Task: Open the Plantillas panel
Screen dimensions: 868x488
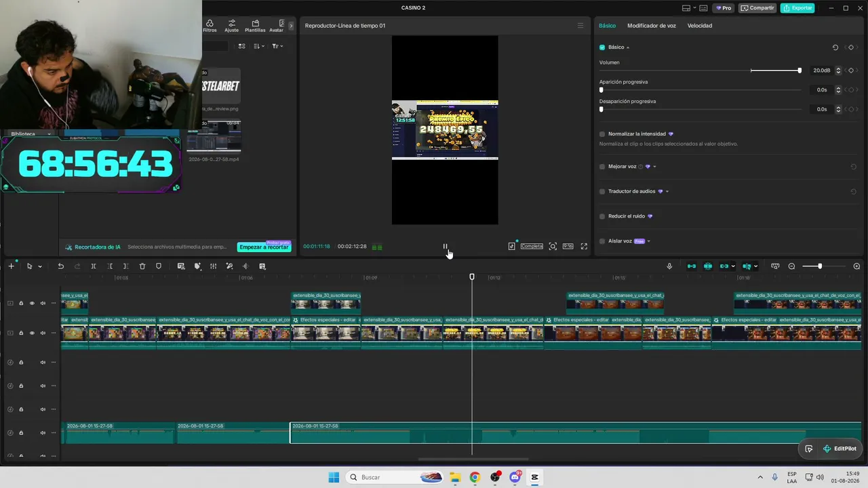Action: [255, 26]
